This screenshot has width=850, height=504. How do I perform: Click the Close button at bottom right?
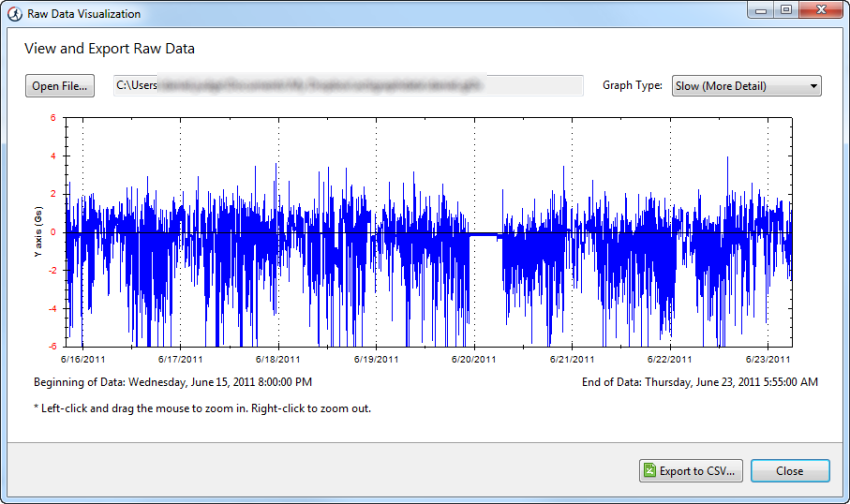[x=789, y=471]
